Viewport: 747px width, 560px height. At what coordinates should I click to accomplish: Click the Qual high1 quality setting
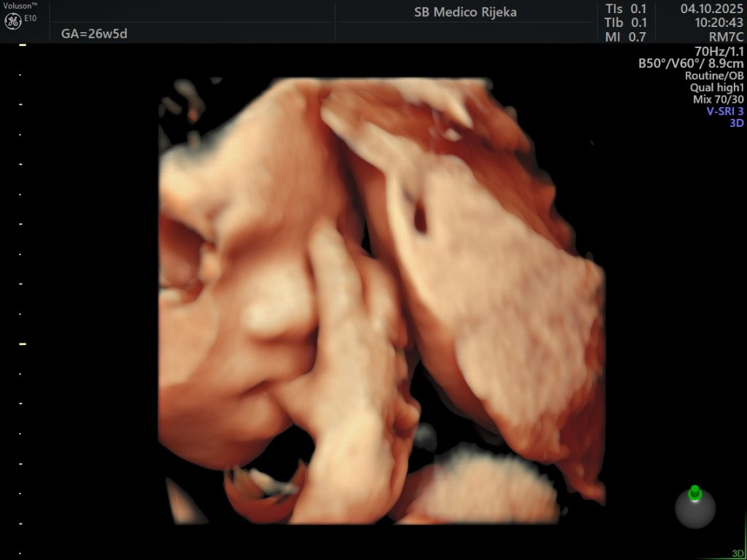(718, 87)
